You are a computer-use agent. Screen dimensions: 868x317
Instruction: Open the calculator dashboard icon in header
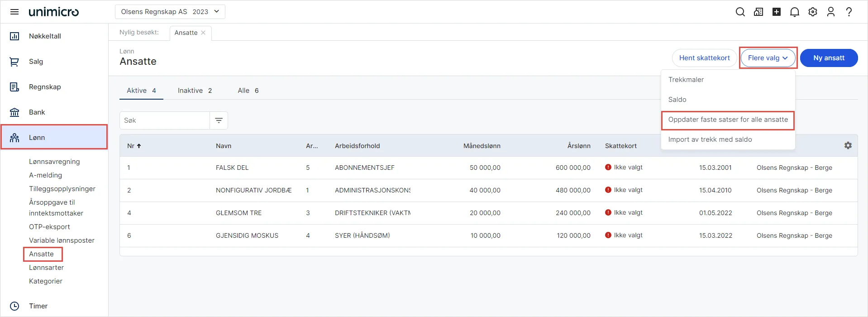(x=758, y=12)
